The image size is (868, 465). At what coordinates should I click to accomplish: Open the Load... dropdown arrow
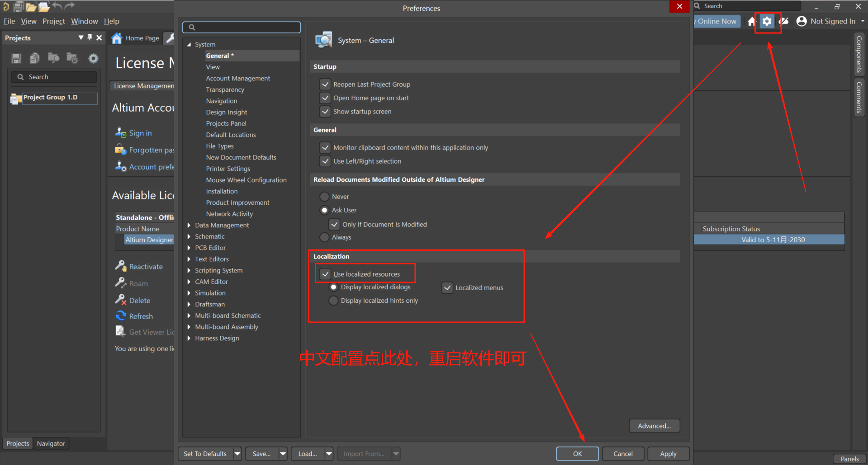click(x=329, y=453)
